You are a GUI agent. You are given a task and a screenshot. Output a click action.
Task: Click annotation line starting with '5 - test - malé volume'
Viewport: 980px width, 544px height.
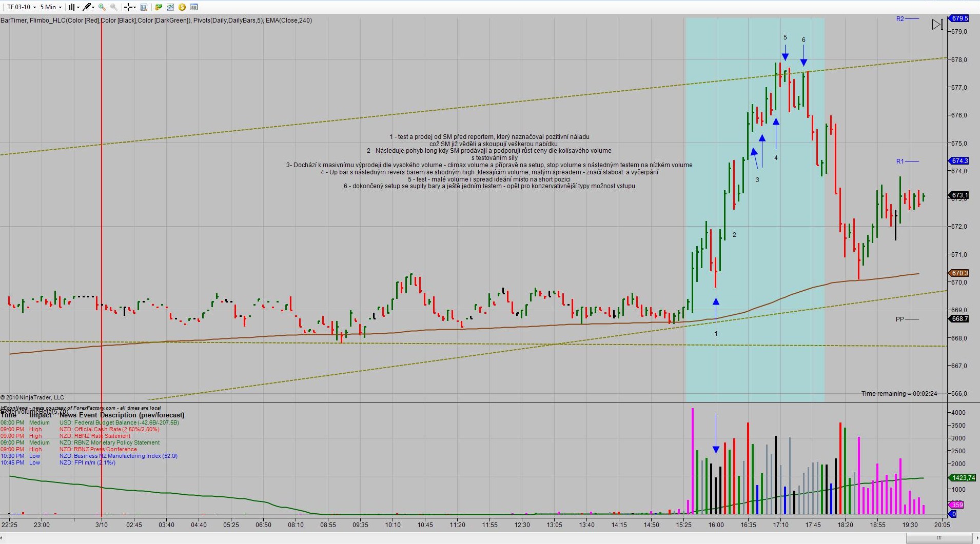point(489,179)
